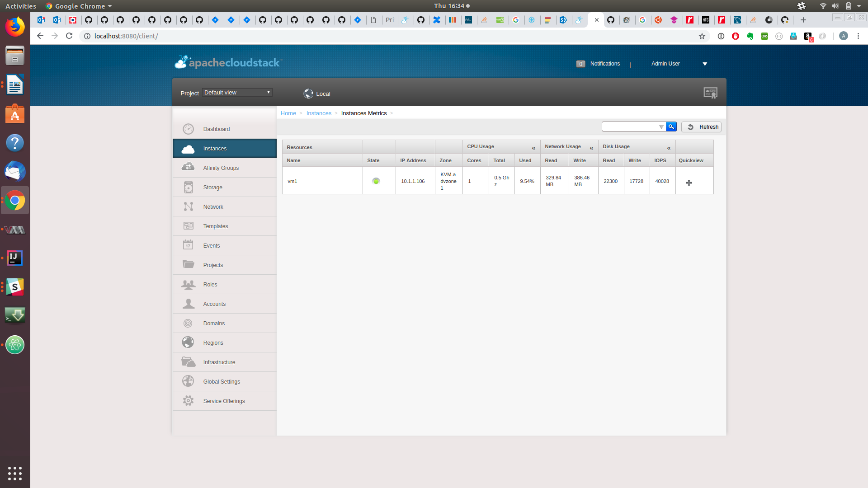Click the blue search magnifier button
868x488 pixels.
pos(671,127)
